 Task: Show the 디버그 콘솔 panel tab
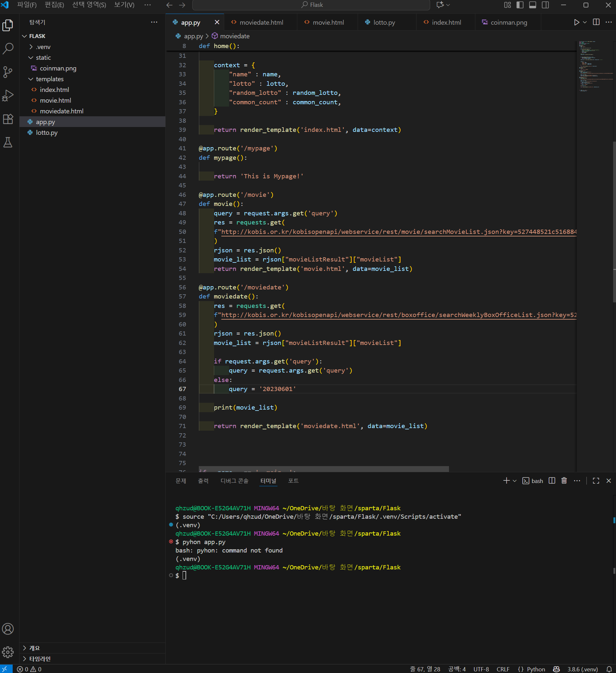pos(234,481)
